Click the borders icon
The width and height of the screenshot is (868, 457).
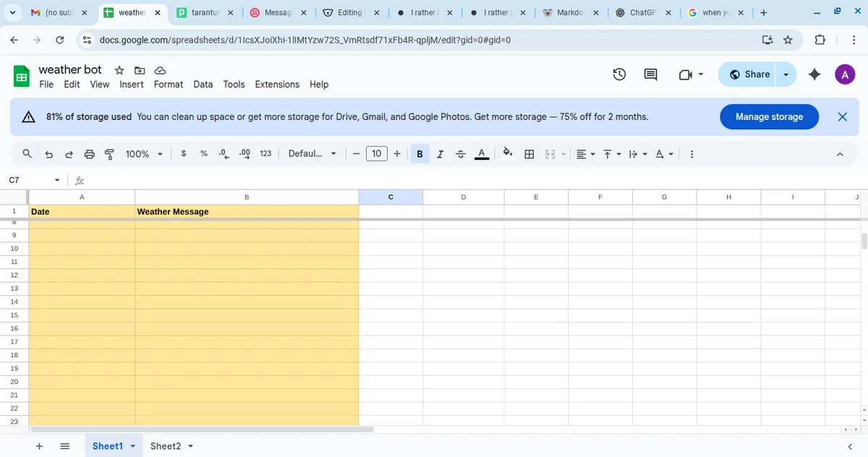tap(529, 154)
